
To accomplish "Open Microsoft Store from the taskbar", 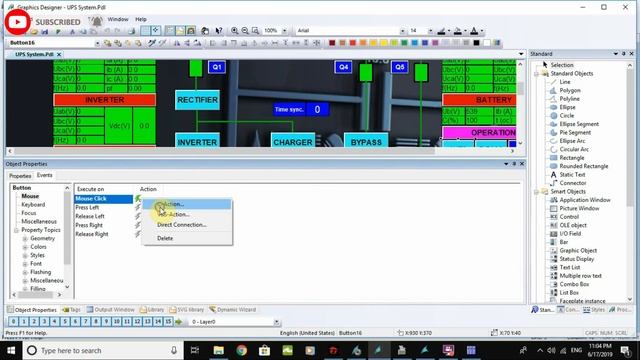I will point(264,350).
